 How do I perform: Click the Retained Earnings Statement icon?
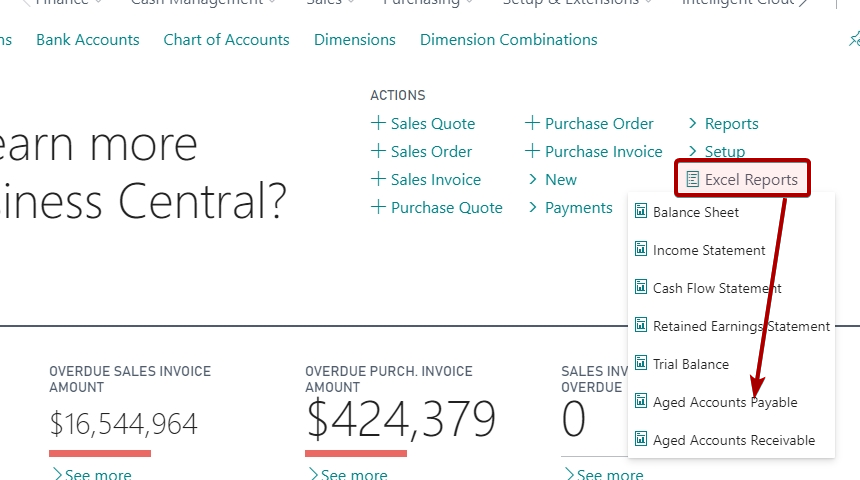[x=641, y=325]
